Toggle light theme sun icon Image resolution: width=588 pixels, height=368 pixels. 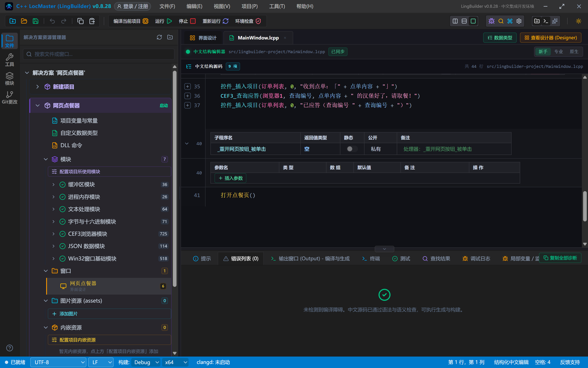coord(579,21)
